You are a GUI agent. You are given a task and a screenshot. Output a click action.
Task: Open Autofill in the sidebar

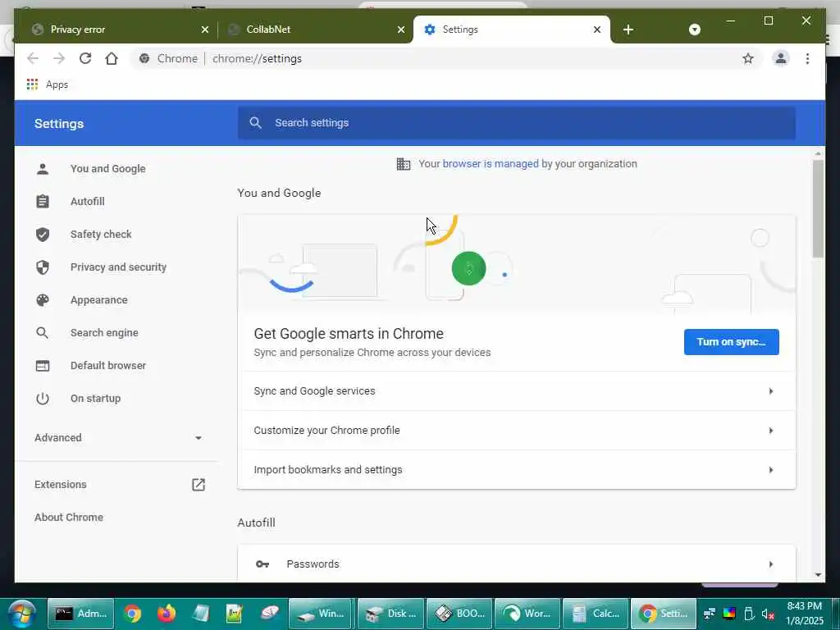pos(87,202)
